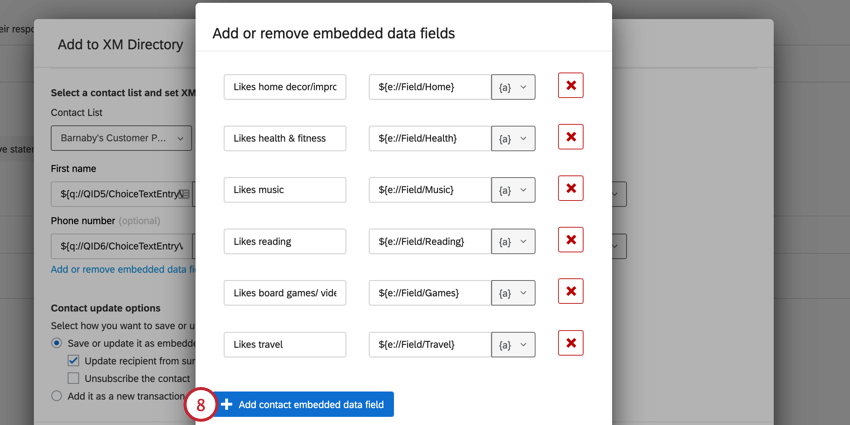
Task: Delete the Likes home decor field row
Action: [x=571, y=86]
